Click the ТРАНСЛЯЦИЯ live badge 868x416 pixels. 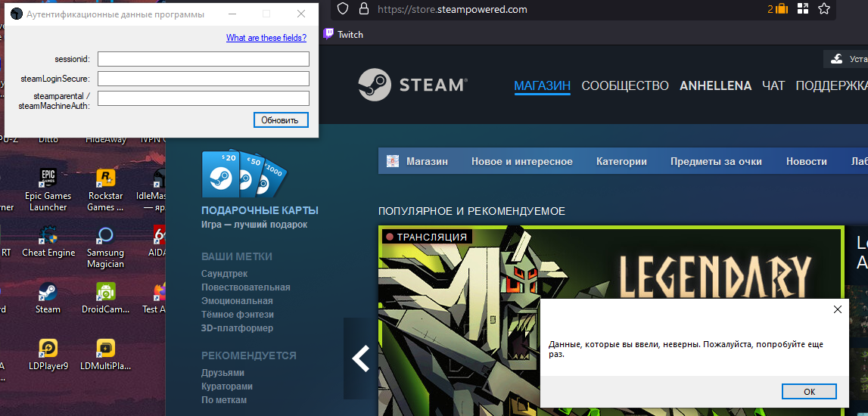426,237
